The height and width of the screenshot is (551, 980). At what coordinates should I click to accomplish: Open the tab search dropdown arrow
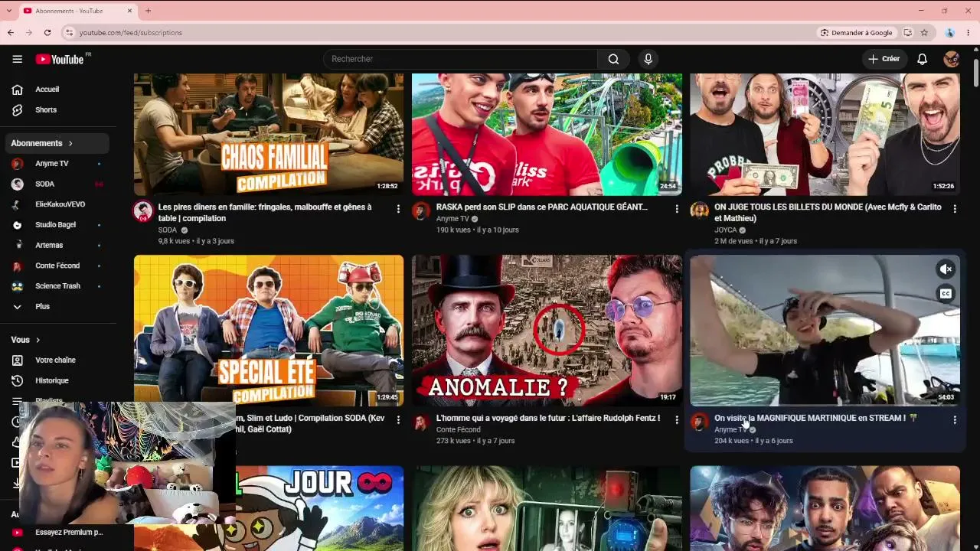click(9, 11)
